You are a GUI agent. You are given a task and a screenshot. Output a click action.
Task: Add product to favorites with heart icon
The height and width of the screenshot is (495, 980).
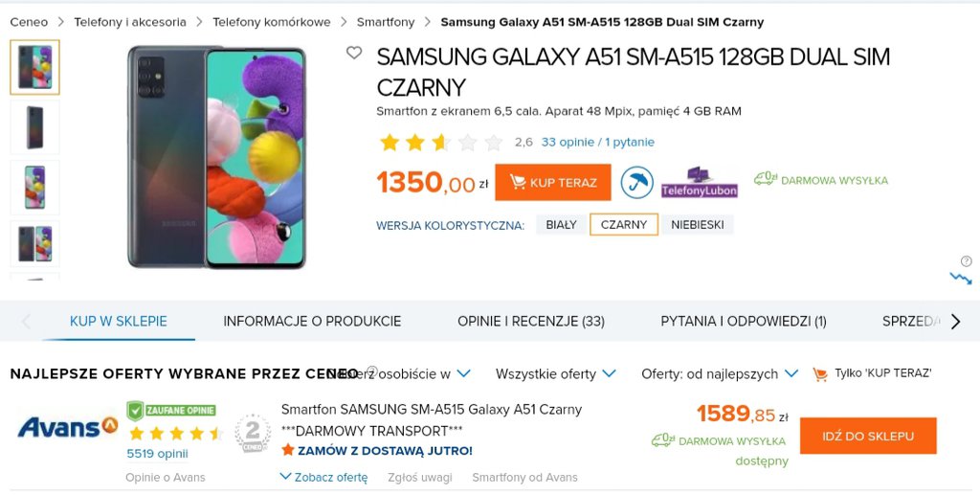pyautogui.click(x=354, y=54)
